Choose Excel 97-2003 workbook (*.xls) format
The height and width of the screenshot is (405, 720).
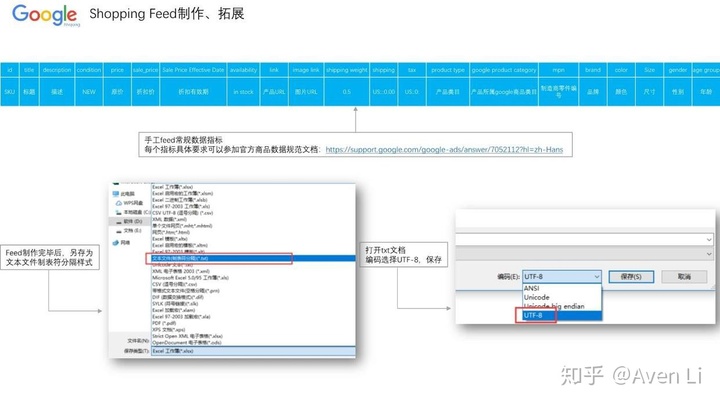(x=181, y=206)
